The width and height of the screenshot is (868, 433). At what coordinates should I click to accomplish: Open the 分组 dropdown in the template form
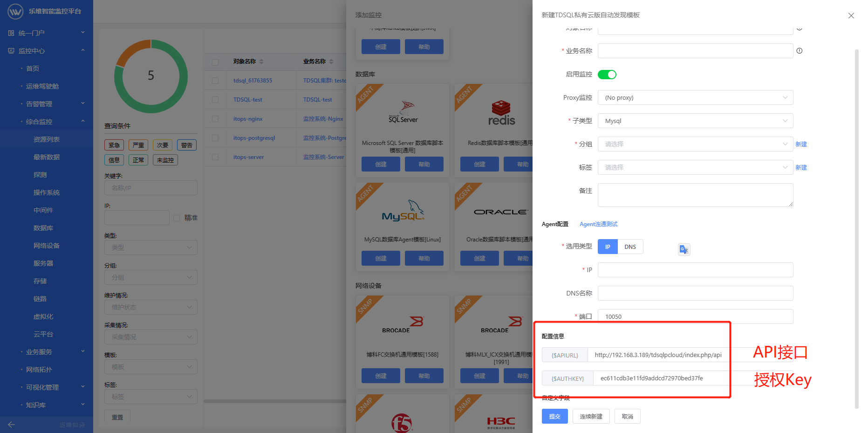(695, 144)
